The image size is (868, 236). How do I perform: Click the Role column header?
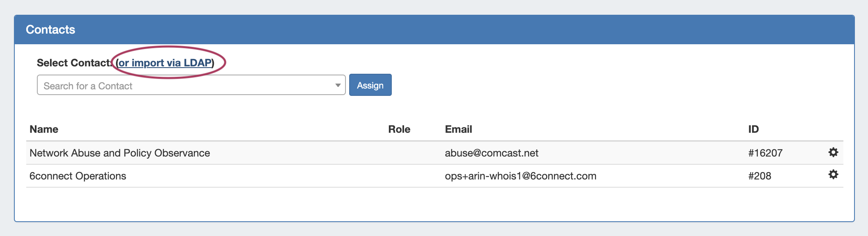[x=399, y=129]
